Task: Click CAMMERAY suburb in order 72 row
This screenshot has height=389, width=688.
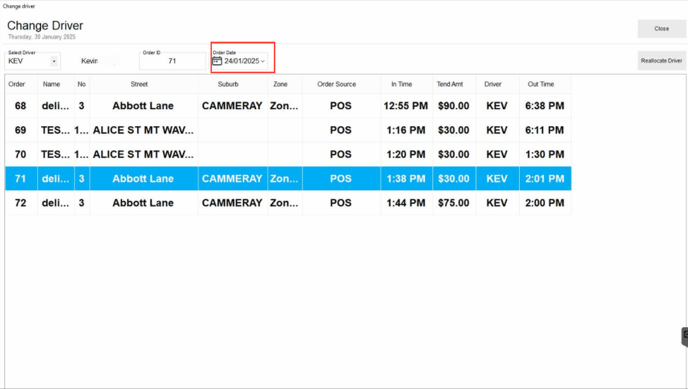Action: coord(232,203)
